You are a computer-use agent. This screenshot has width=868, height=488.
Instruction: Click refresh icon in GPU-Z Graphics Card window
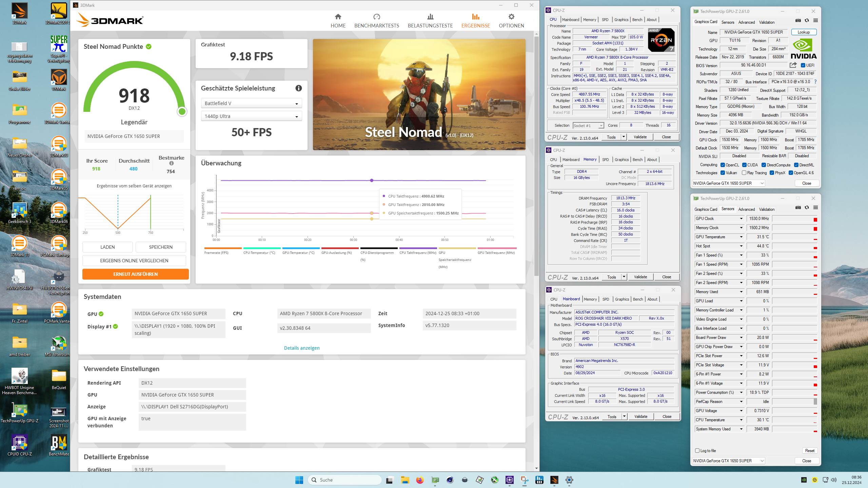[x=807, y=21]
